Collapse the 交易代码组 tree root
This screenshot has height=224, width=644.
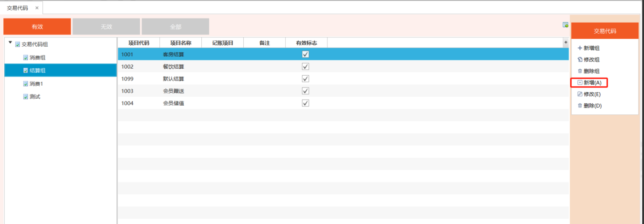coord(10,43)
